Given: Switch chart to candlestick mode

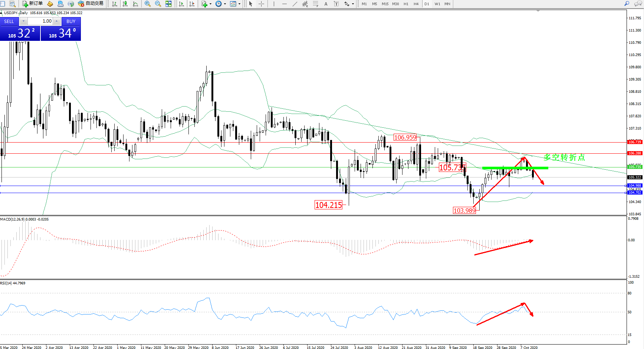Looking at the screenshot, I should (125, 4).
